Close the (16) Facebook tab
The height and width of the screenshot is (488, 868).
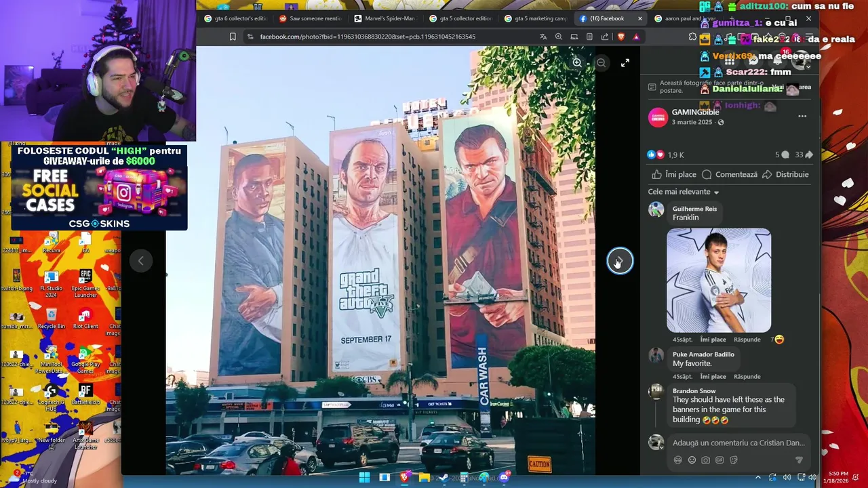click(639, 18)
